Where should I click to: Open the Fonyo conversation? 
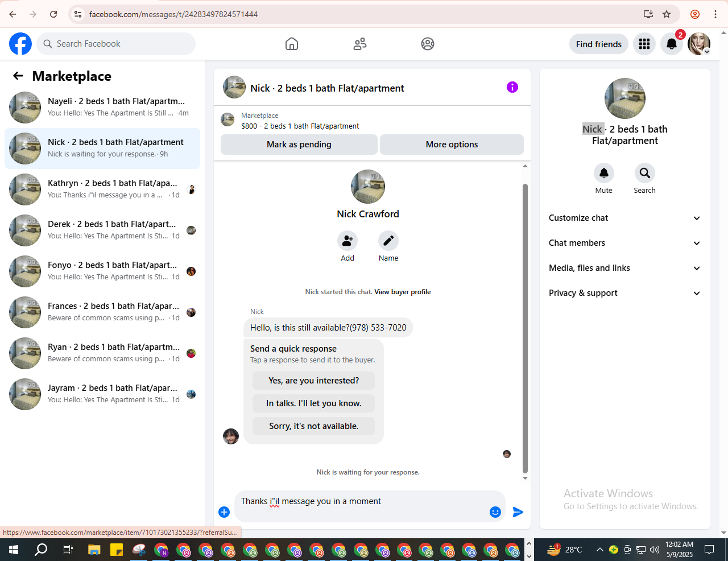102,271
